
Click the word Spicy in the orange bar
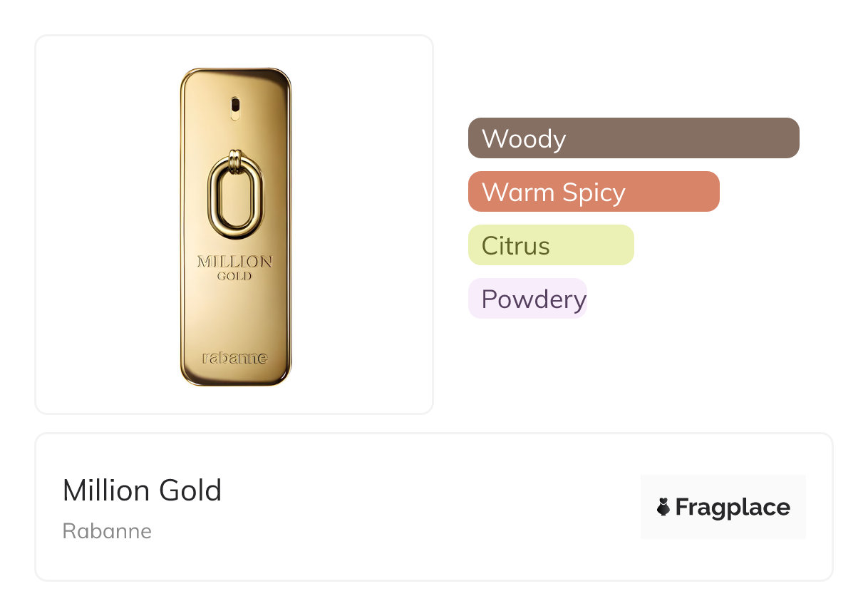(x=593, y=192)
